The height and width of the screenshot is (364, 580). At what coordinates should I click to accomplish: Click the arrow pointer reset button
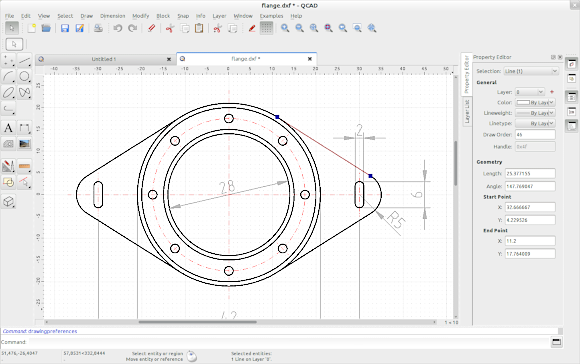(14, 44)
